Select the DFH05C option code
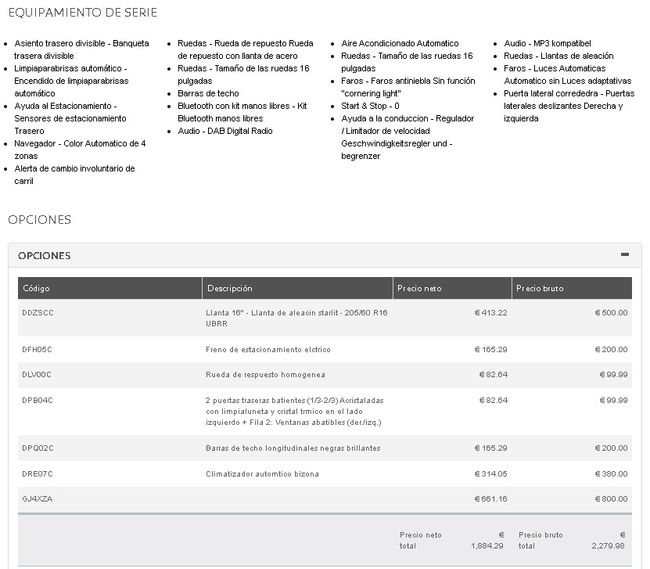650x569 pixels. (x=37, y=350)
